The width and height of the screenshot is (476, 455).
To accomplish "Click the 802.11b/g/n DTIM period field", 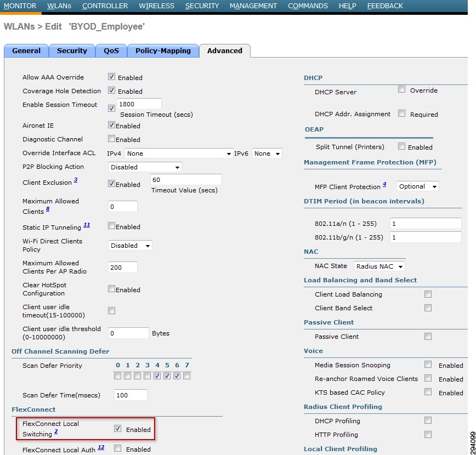I will point(426,237).
